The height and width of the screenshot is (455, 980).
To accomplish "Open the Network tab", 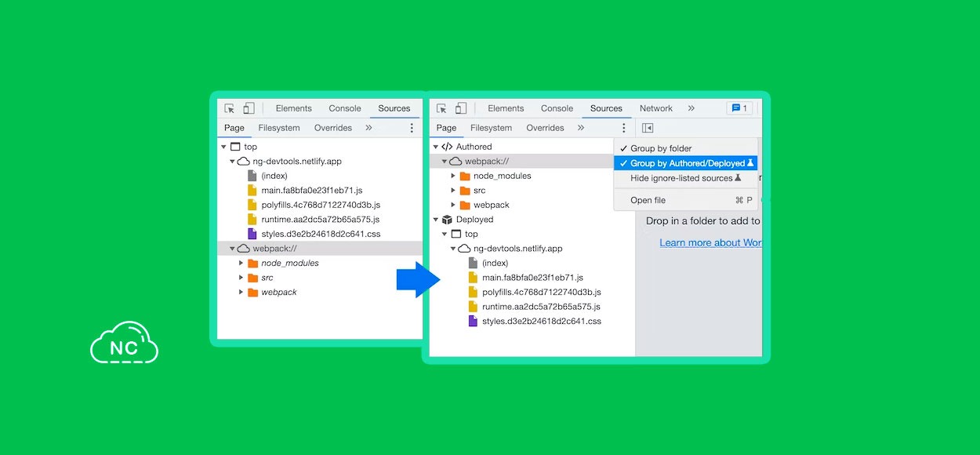I will point(656,108).
